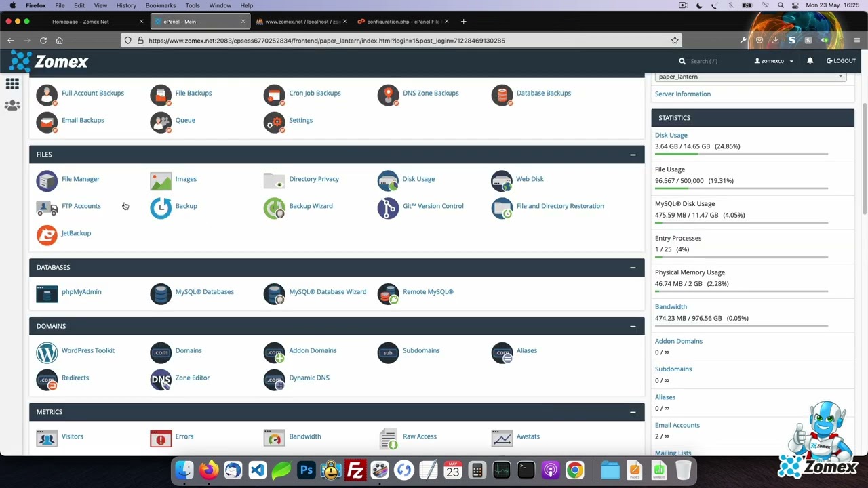Open the History menu
The width and height of the screenshot is (868, 488).
[x=126, y=5]
